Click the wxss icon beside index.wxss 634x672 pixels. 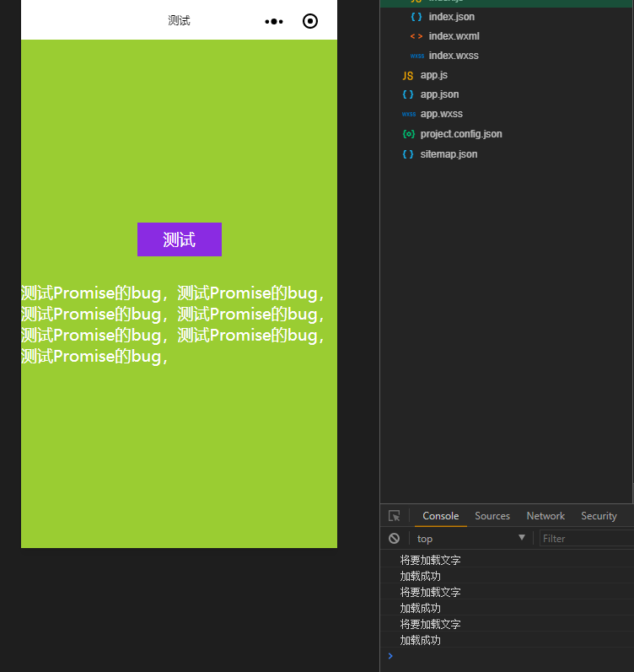(417, 56)
